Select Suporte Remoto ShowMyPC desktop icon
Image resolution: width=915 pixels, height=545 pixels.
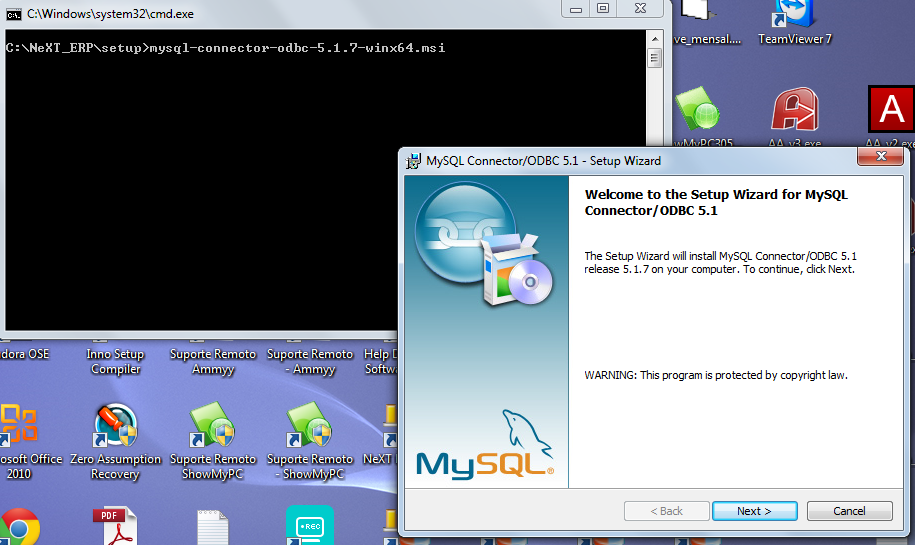coord(212,424)
